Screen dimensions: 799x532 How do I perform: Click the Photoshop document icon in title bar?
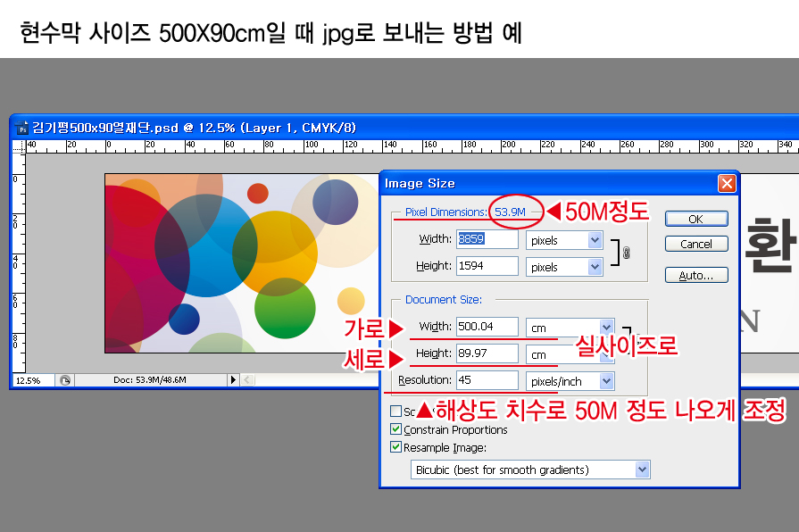[22, 128]
